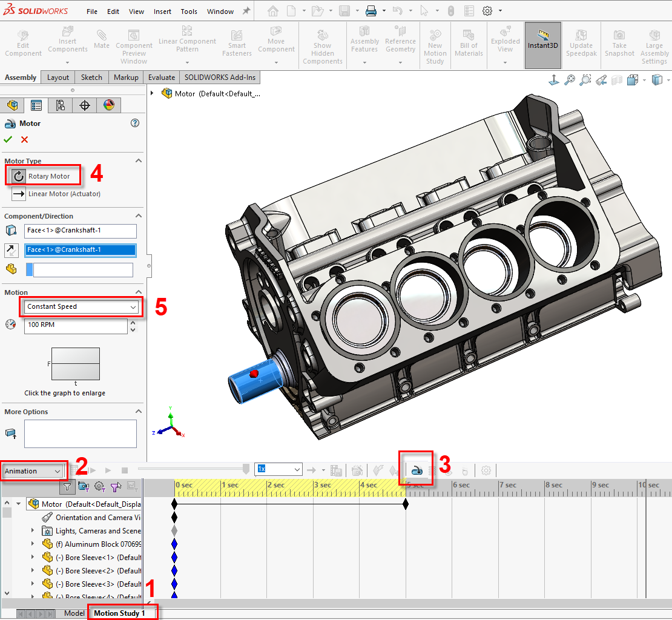Viewport: 672px width, 620px height.
Task: Click the Zoom to Fit view icon
Action: click(x=570, y=79)
